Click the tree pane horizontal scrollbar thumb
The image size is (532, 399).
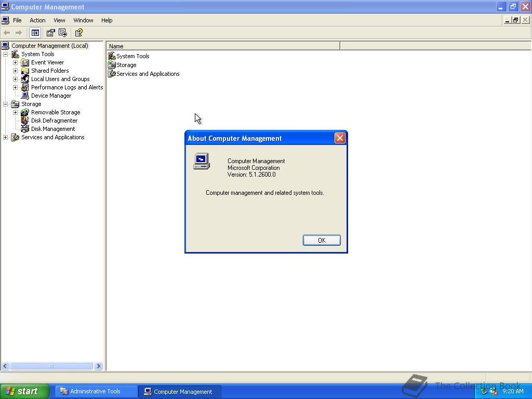[51, 366]
